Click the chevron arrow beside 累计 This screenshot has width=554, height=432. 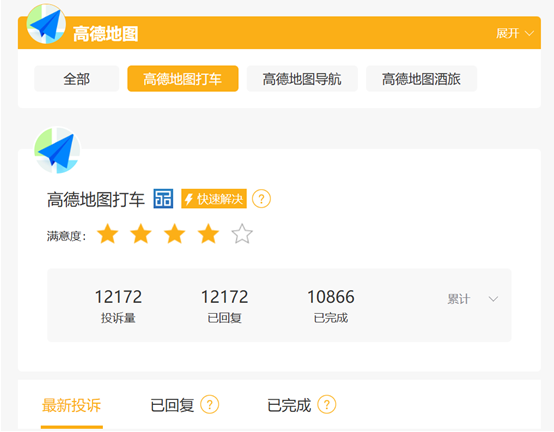pos(493,299)
